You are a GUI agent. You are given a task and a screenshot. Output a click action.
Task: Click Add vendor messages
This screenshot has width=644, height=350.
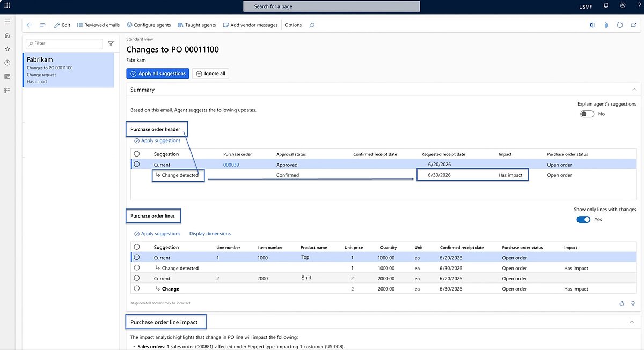(x=250, y=25)
